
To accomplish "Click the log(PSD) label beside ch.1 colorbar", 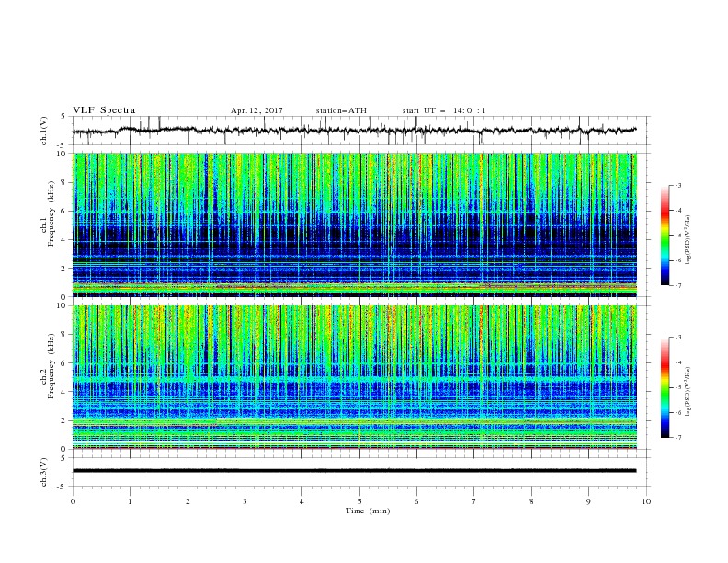I will click(688, 240).
